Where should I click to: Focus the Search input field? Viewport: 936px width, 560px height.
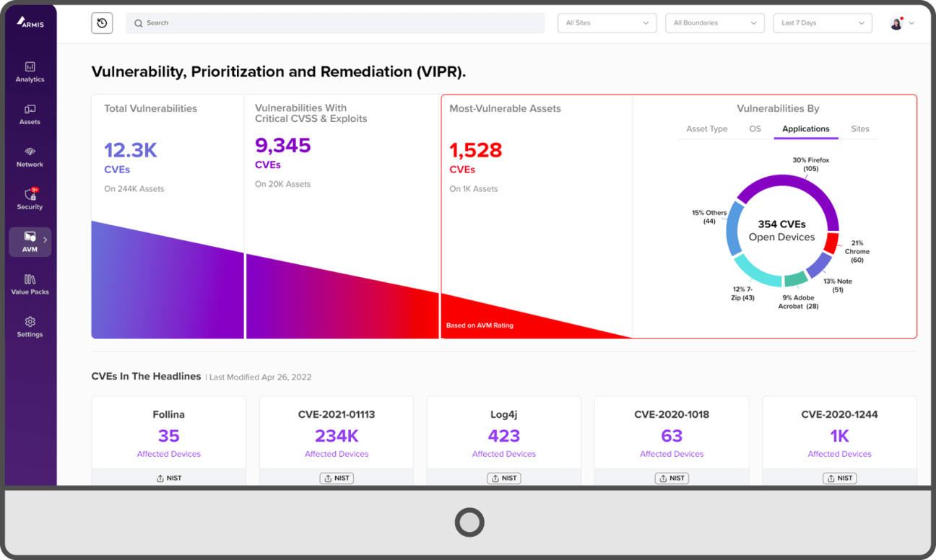pyautogui.click(x=335, y=23)
